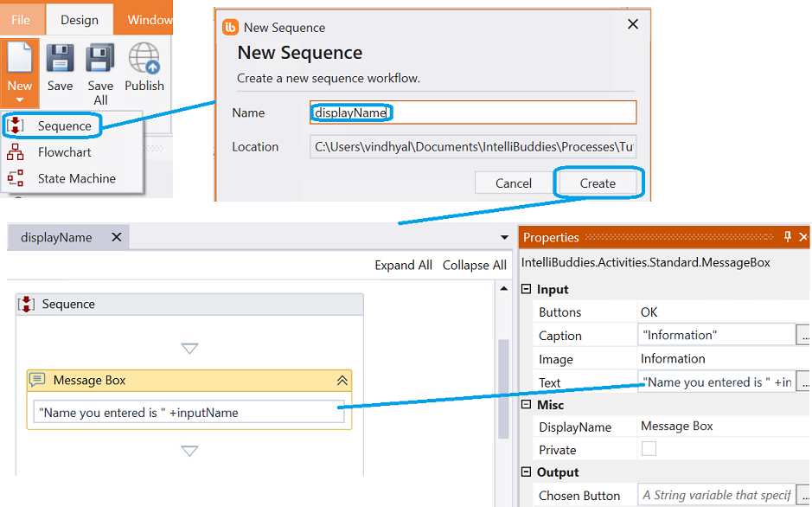Click the Expand All link
The width and height of the screenshot is (812, 507).
pyautogui.click(x=403, y=265)
